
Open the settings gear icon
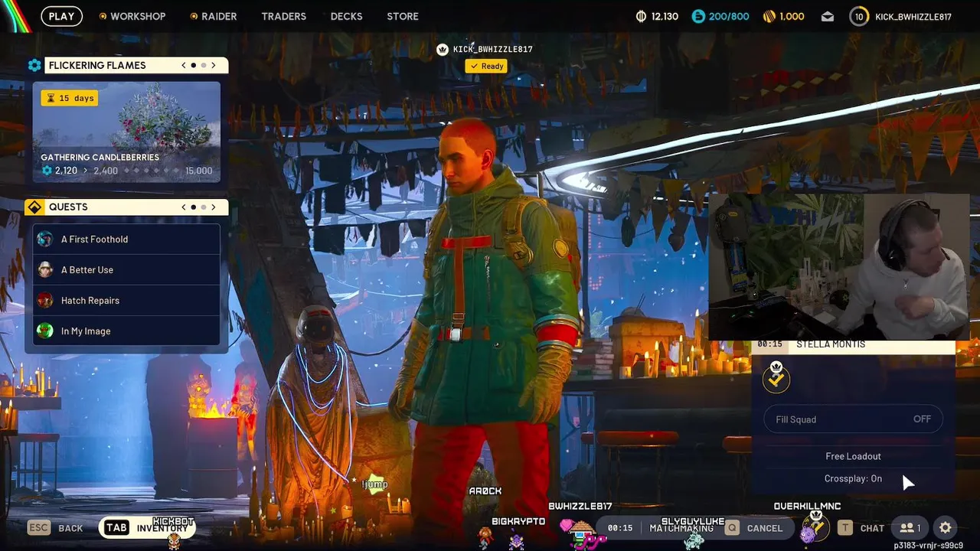946,528
